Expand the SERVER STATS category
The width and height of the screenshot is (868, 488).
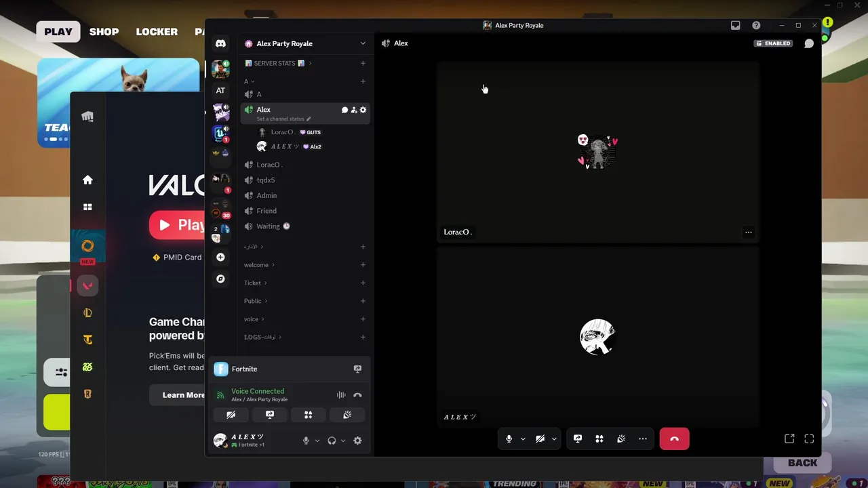pyautogui.click(x=278, y=63)
